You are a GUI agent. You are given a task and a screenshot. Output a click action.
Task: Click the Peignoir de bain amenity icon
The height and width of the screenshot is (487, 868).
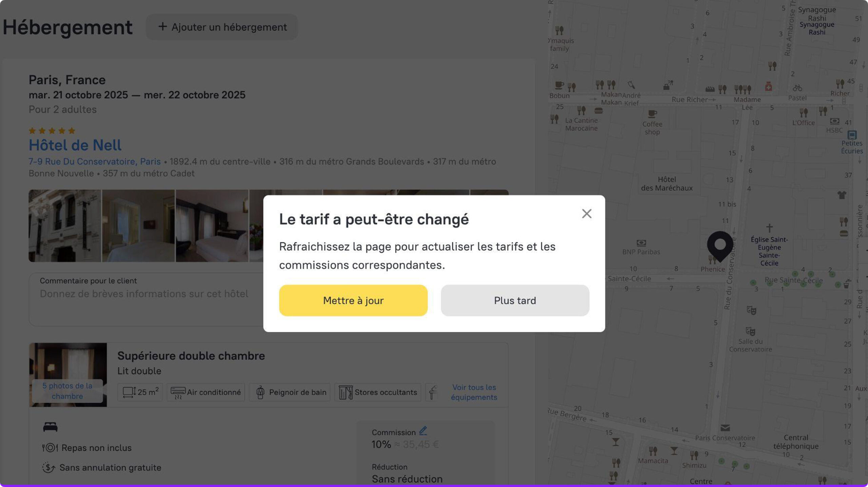coord(260,393)
